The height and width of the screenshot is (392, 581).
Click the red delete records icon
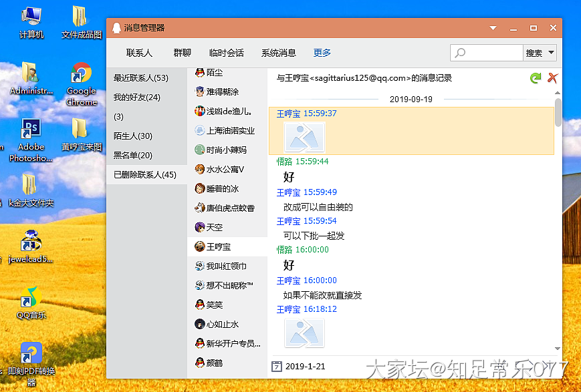click(552, 78)
